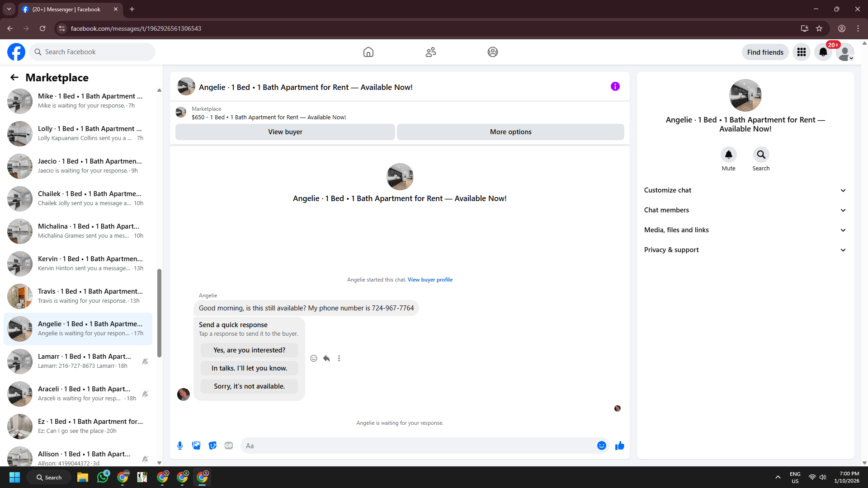The width and height of the screenshot is (868, 488).
Task: Click the voice clip microphone icon
Action: point(180,446)
